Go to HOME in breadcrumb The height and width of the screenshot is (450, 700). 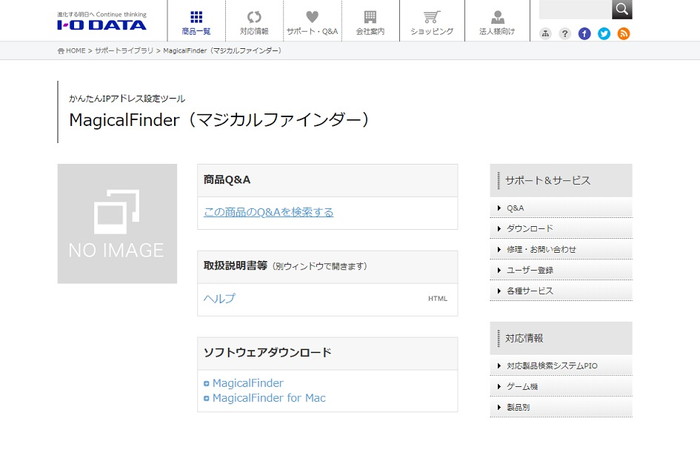(x=71, y=51)
